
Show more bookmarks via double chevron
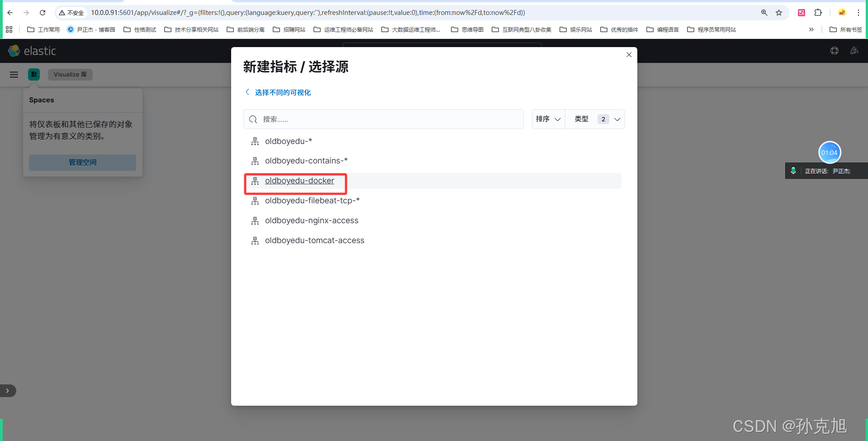(811, 29)
